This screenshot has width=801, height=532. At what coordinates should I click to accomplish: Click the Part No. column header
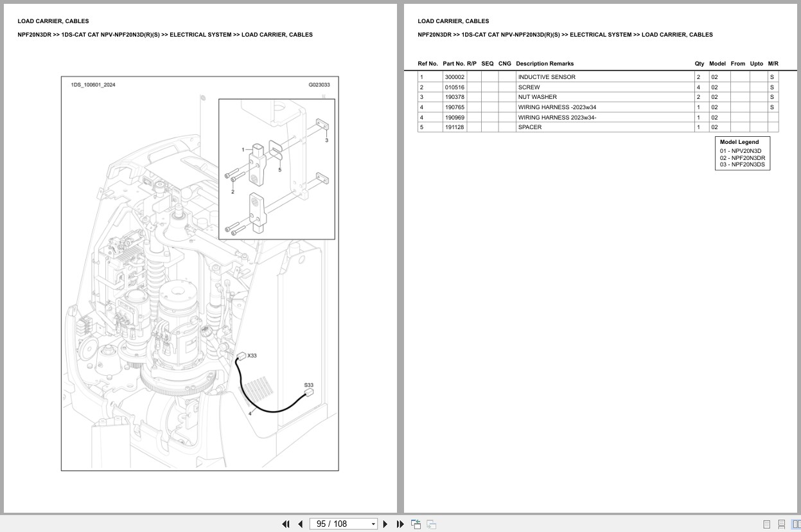click(x=453, y=64)
